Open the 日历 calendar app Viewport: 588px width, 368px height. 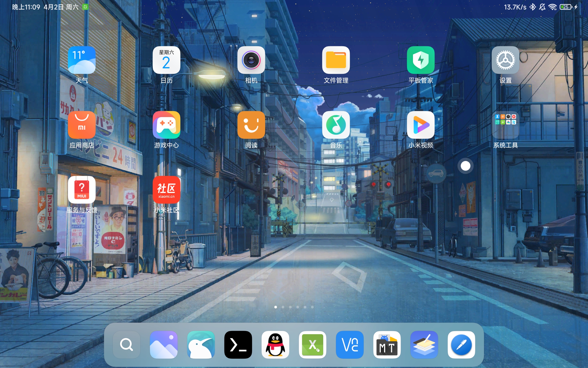click(x=167, y=60)
